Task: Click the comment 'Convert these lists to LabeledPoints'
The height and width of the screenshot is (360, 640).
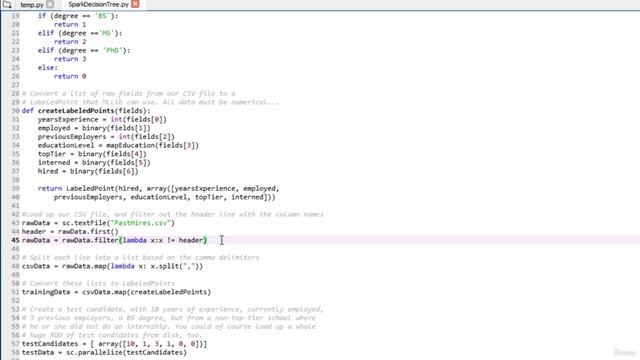Action: (x=98, y=283)
